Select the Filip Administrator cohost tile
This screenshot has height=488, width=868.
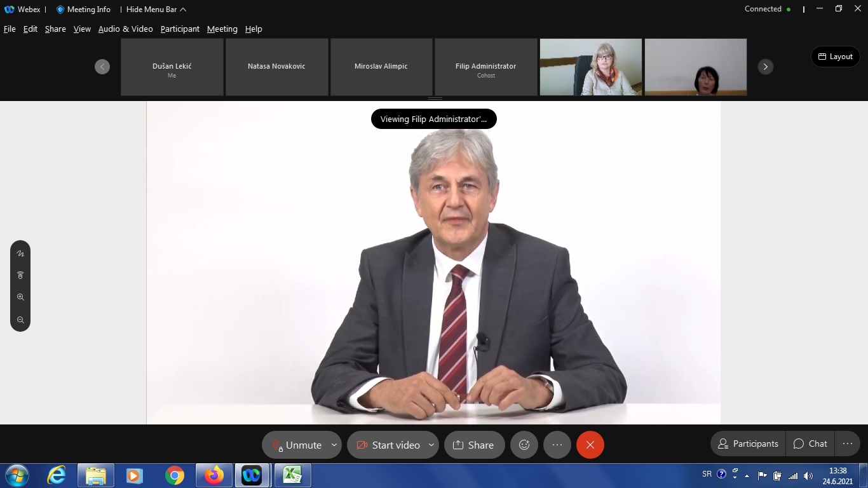[486, 67]
